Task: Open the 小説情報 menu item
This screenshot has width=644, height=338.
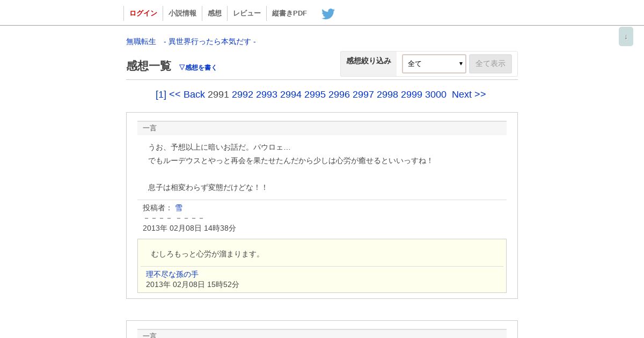Action: click(182, 13)
